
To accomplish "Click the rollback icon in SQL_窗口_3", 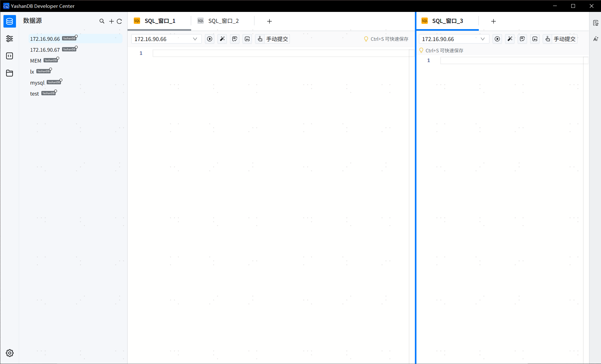I will click(x=535, y=39).
